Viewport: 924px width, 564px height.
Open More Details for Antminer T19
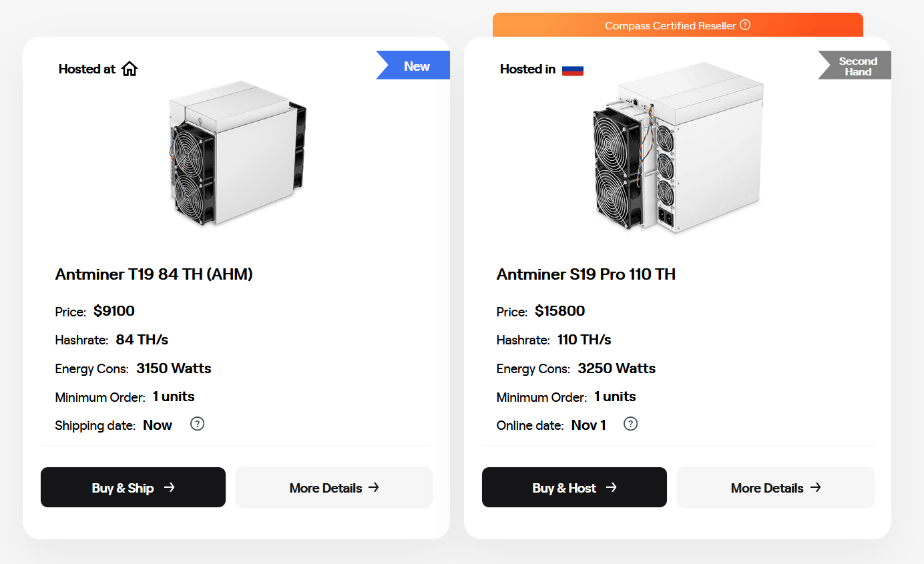pos(334,488)
